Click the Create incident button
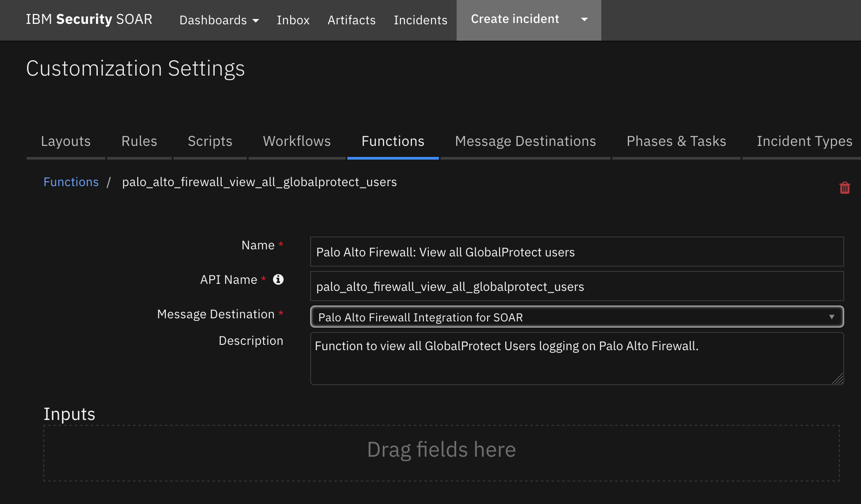This screenshot has height=504, width=861. pos(515,19)
